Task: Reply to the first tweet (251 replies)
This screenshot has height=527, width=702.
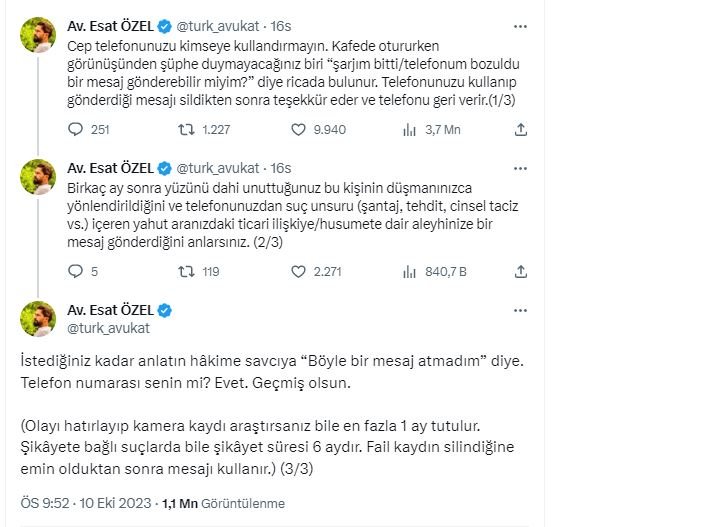Action: 77,129
